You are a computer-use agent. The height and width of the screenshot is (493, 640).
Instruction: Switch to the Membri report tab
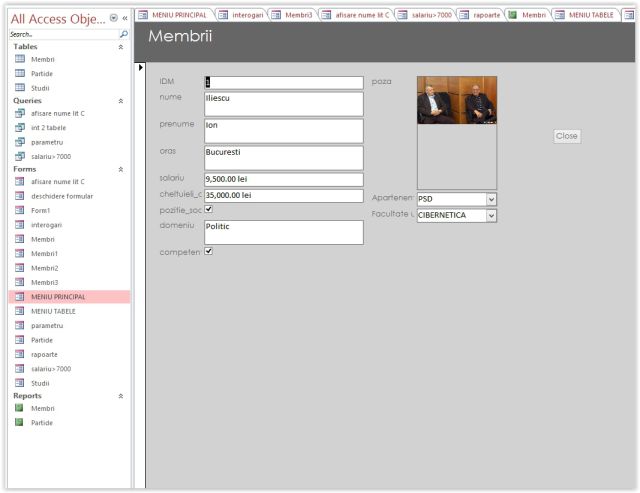tap(528, 15)
